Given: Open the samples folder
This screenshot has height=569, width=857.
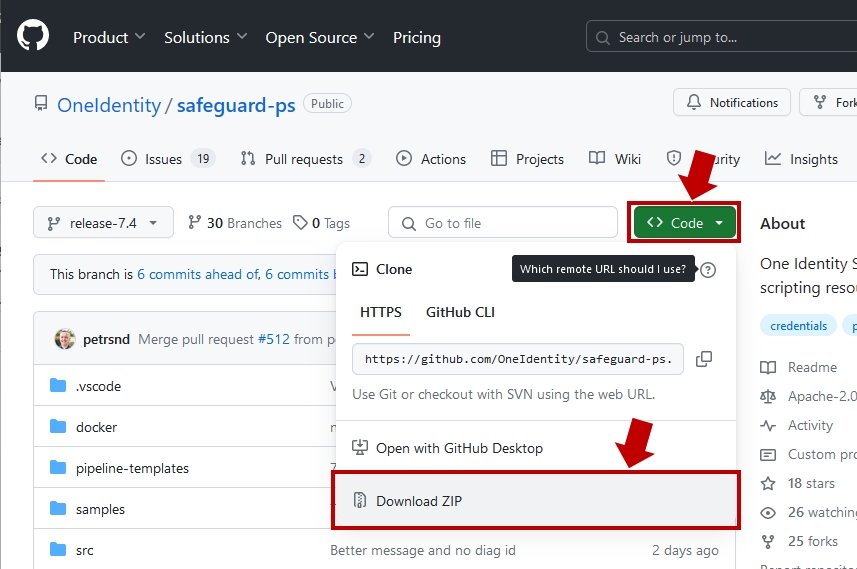Looking at the screenshot, I should (100, 509).
